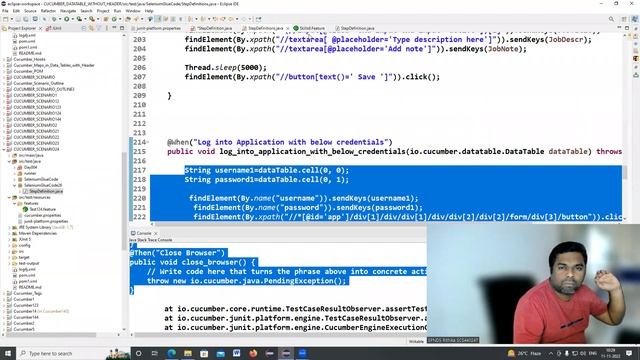
Task: Click the throw new PendingException console line
Action: tap(247, 281)
